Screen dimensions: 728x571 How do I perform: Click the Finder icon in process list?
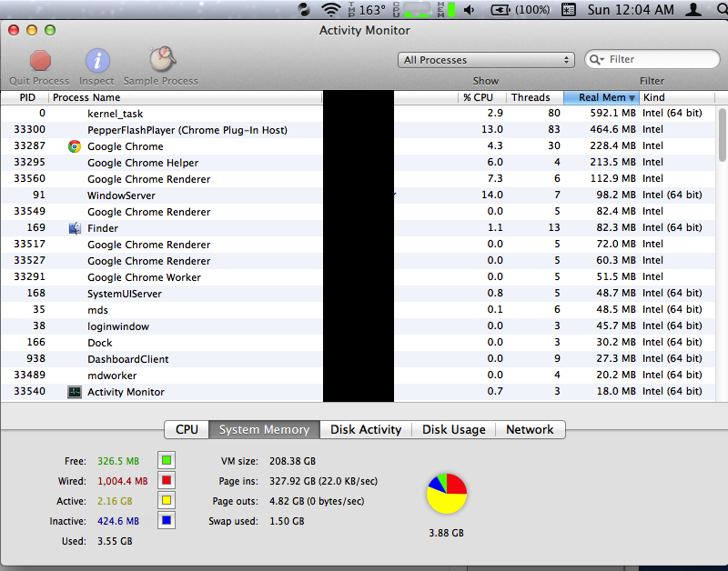pos(75,228)
